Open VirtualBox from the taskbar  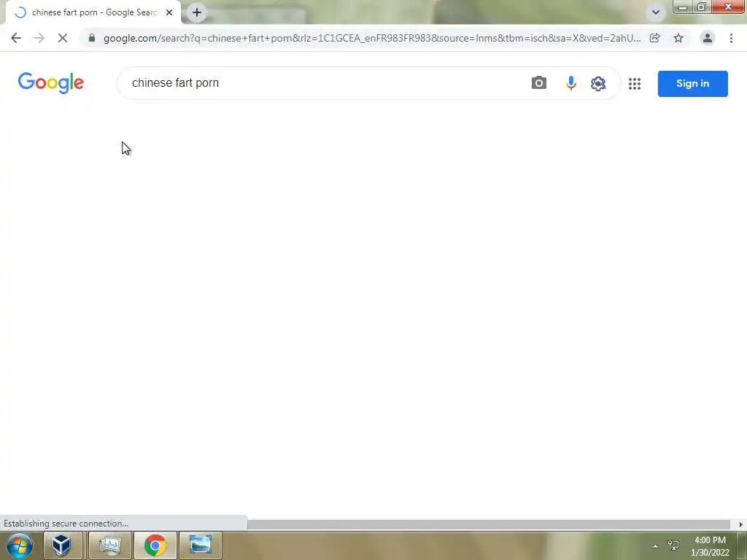pyautogui.click(x=63, y=545)
